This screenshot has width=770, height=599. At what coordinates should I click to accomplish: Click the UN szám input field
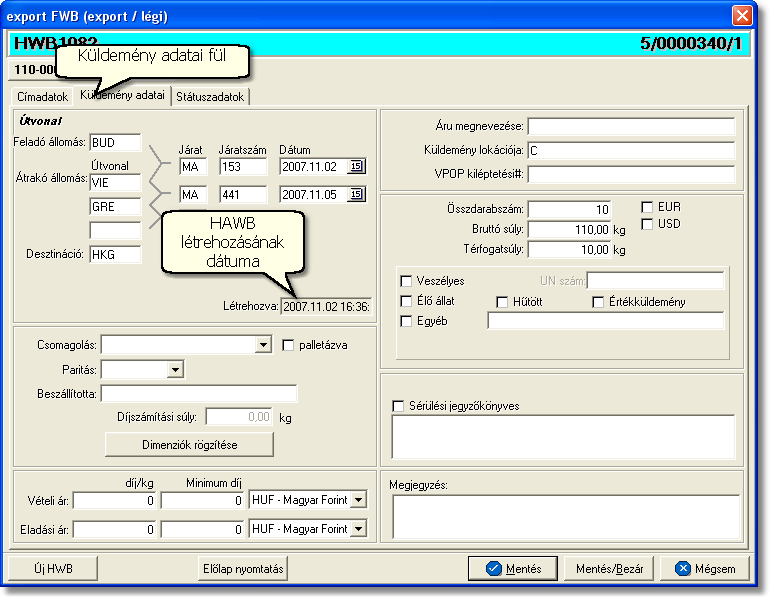[x=655, y=281]
